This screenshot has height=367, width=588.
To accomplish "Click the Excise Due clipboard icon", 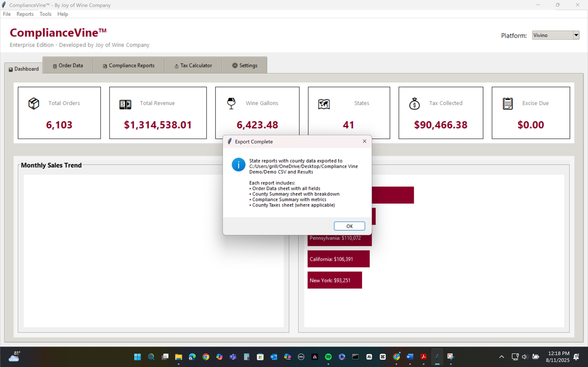I will [x=508, y=104].
